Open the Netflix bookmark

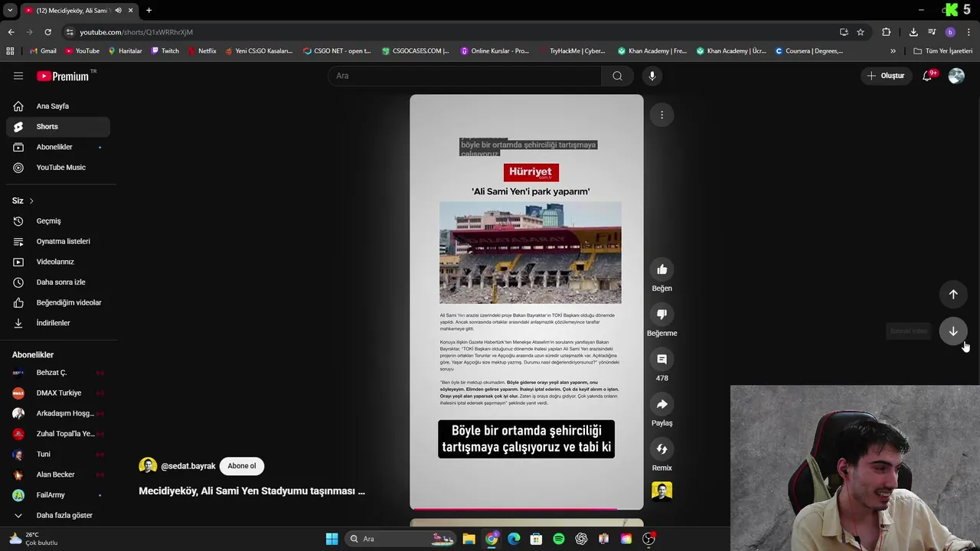coord(202,51)
